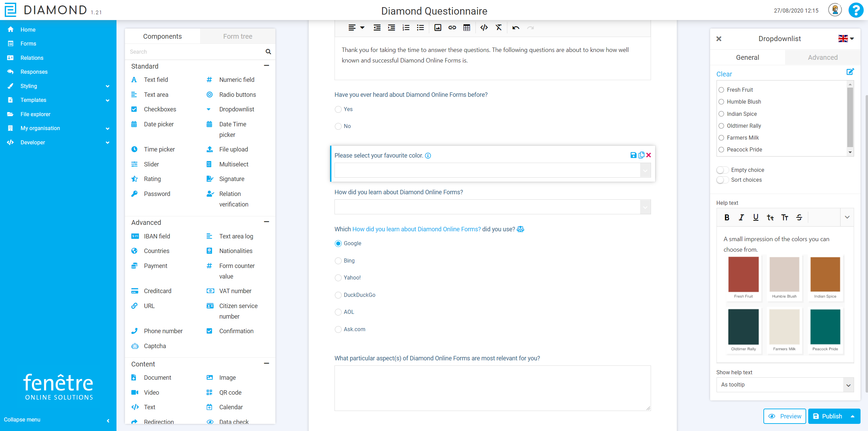Switch to the Form tree tab
Viewport: 868px width, 431px height.
click(237, 36)
